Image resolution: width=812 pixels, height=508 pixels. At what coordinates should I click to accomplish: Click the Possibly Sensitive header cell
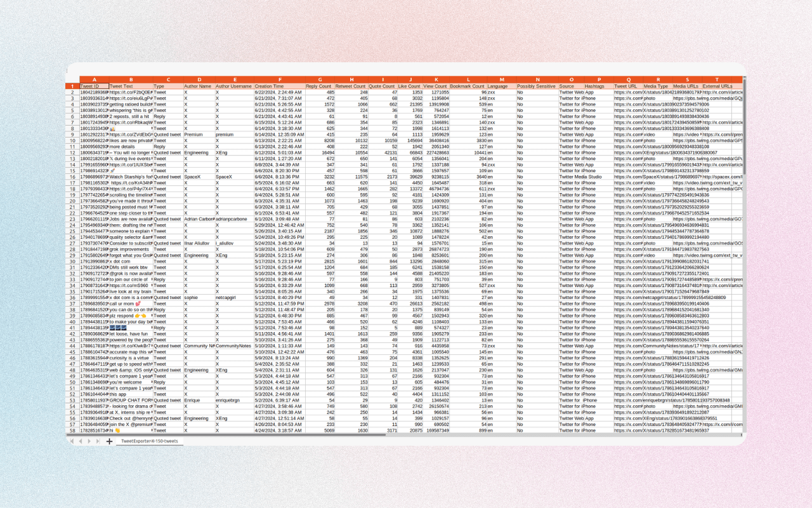click(536, 86)
